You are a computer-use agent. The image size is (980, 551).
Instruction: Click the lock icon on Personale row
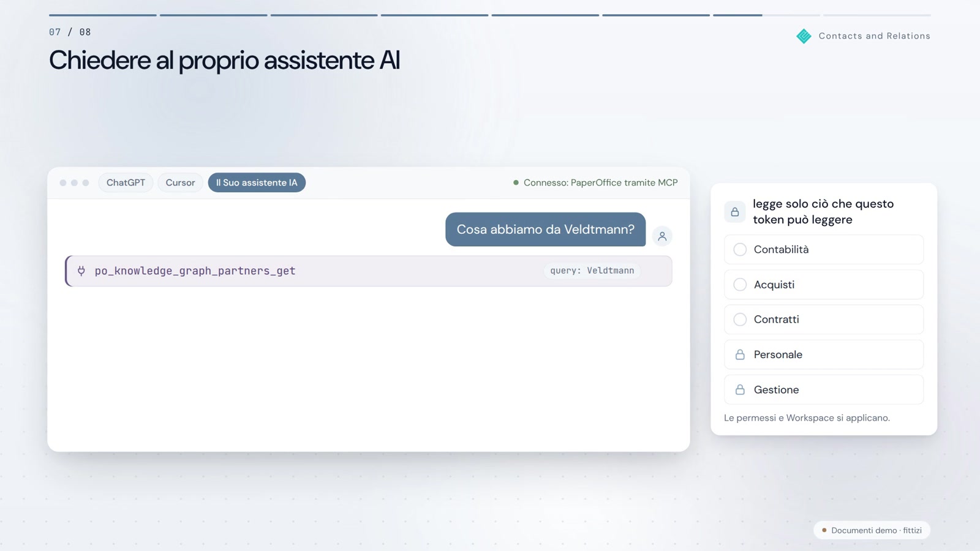(740, 354)
